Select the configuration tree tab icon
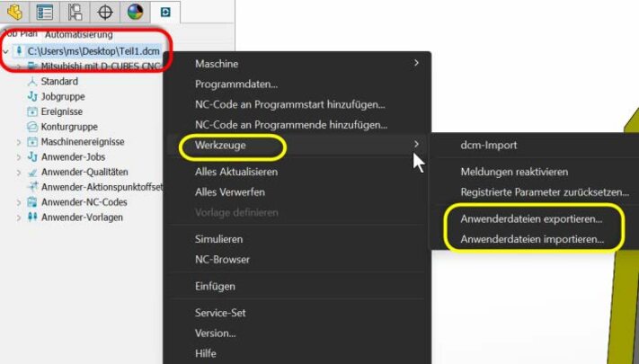Screen dimensions: 639x364 point(75,12)
